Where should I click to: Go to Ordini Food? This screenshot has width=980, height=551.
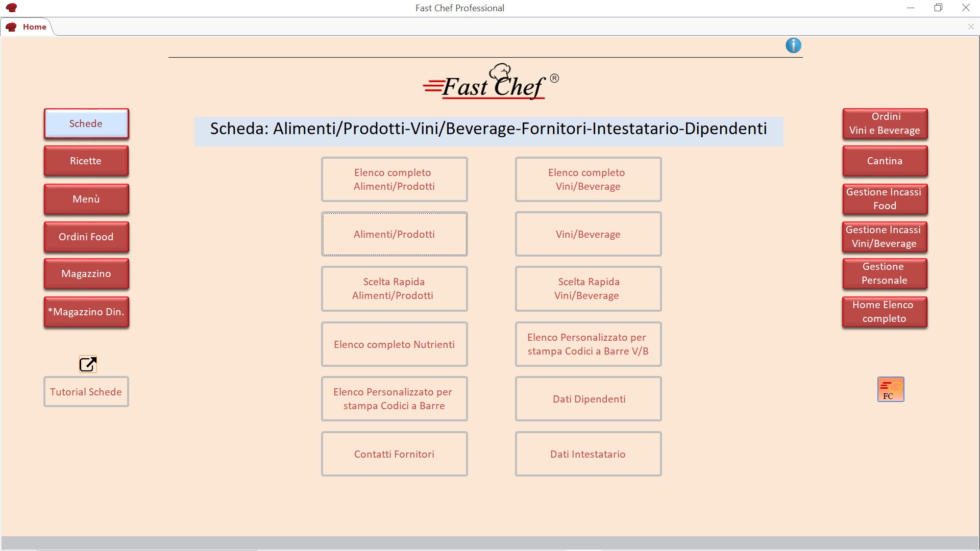86,237
